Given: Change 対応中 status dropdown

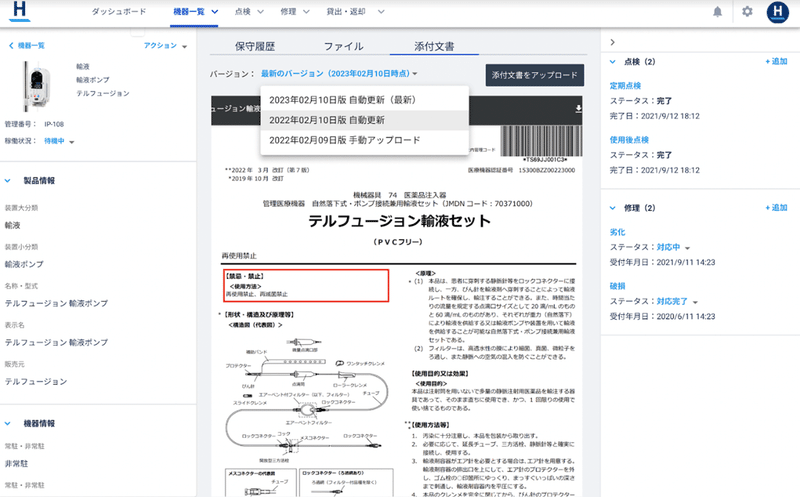Looking at the screenshot, I should pos(673,247).
